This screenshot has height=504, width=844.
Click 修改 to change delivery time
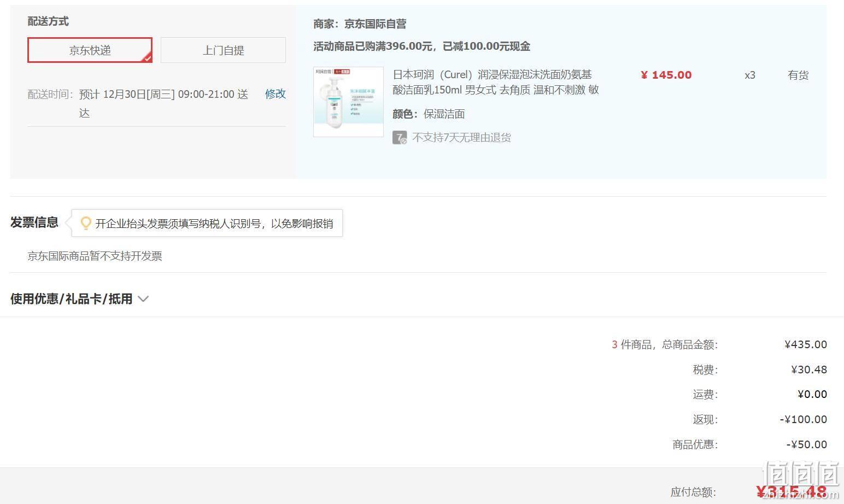pyautogui.click(x=276, y=94)
